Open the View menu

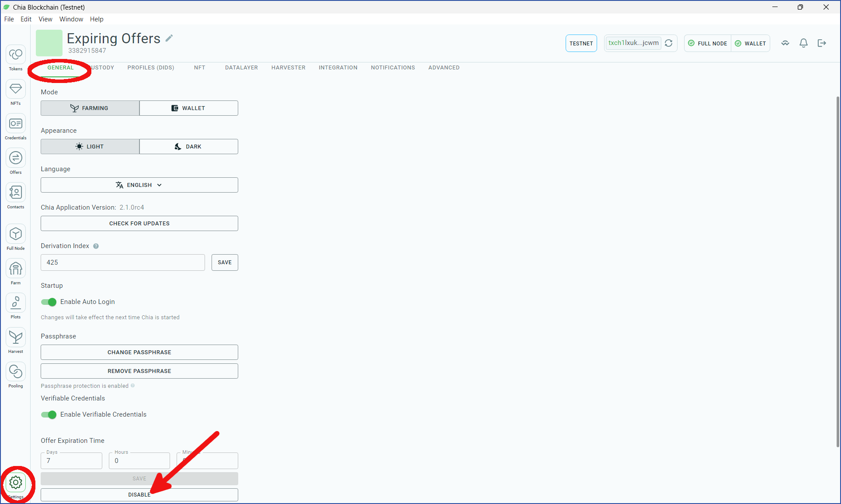click(45, 19)
